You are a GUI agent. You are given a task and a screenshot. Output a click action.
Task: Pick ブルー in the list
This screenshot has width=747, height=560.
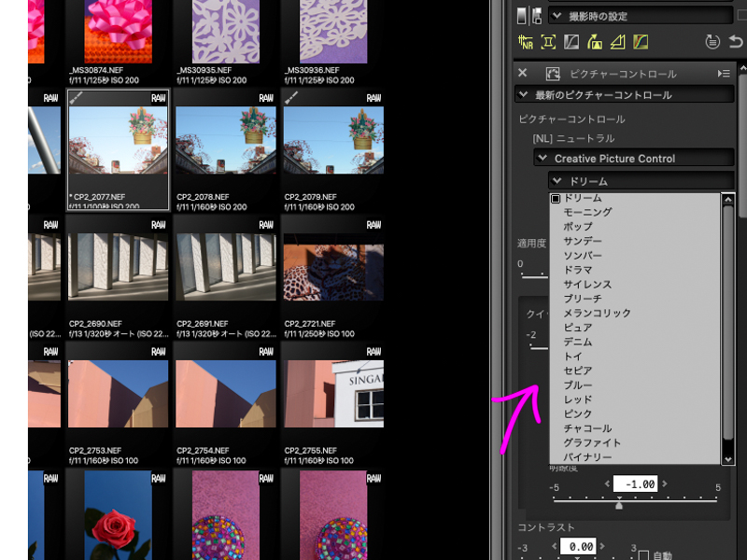[x=636, y=385]
